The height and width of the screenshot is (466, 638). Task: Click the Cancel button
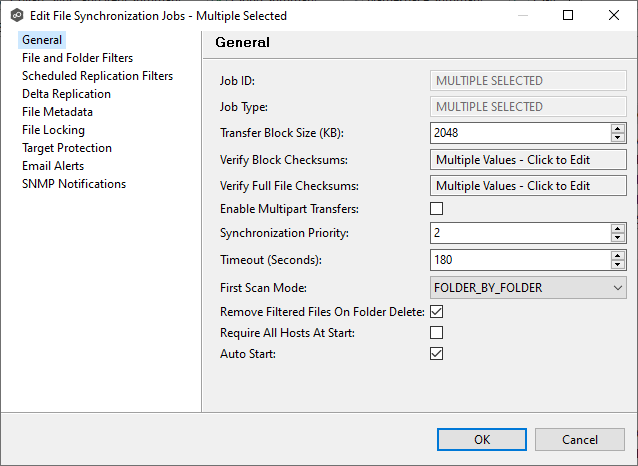[579, 439]
